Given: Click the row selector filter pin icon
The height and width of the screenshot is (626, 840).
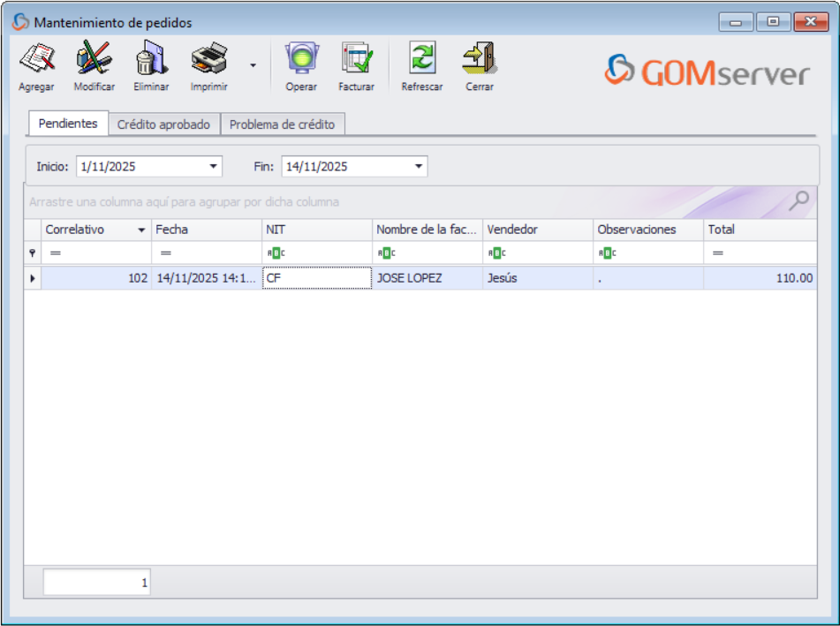Looking at the screenshot, I should click(32, 253).
